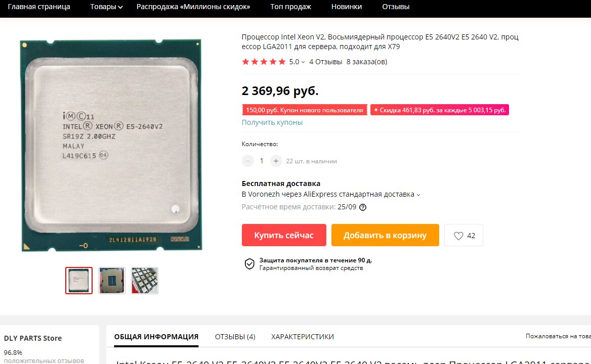Switch to the ОТЗЫВЫ (4) tab
The image size is (591, 364).
(235, 337)
